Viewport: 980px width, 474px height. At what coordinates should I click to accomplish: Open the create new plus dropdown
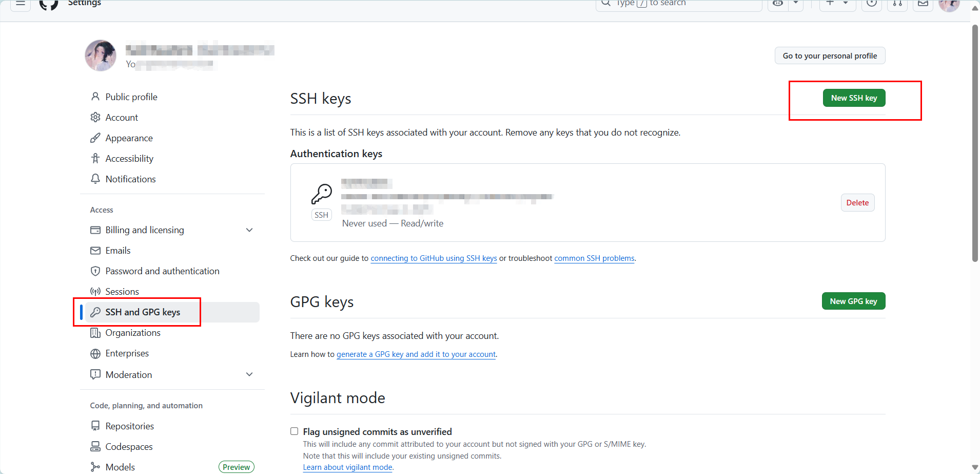pyautogui.click(x=837, y=4)
